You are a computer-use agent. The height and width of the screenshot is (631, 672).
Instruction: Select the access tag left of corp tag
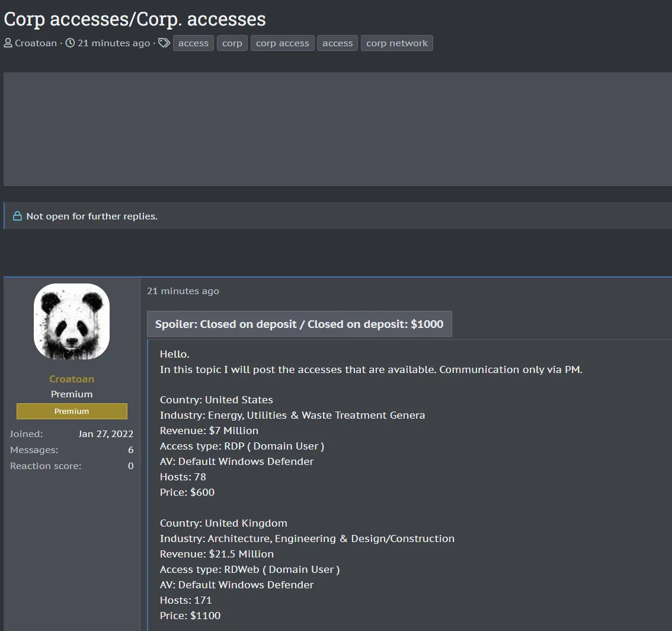tap(193, 43)
